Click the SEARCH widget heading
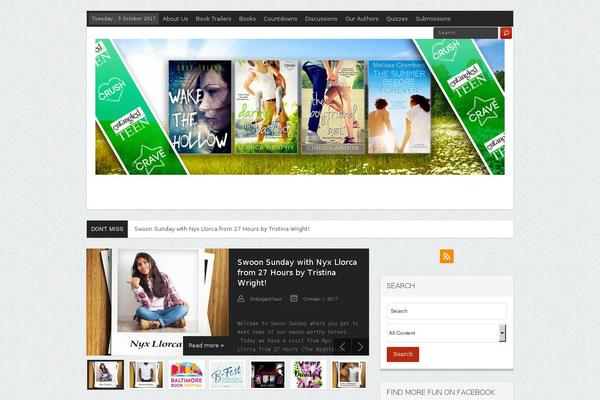Image resolution: width=600 pixels, height=400 pixels. [x=401, y=286]
